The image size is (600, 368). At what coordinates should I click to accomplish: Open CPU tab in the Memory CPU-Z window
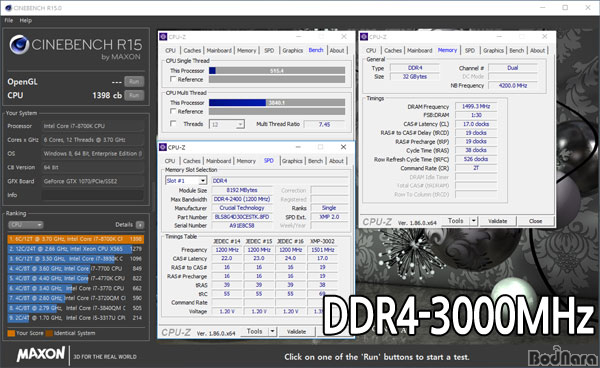pos(371,50)
